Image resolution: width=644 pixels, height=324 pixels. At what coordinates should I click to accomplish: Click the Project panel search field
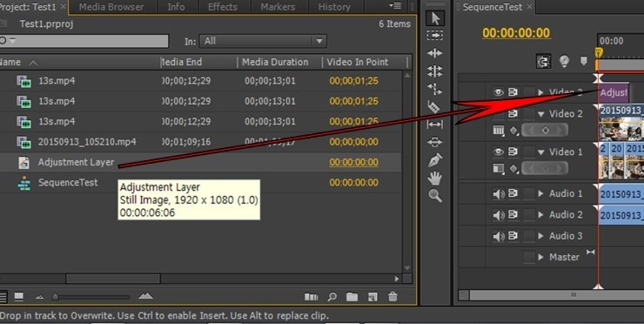pyautogui.click(x=84, y=41)
